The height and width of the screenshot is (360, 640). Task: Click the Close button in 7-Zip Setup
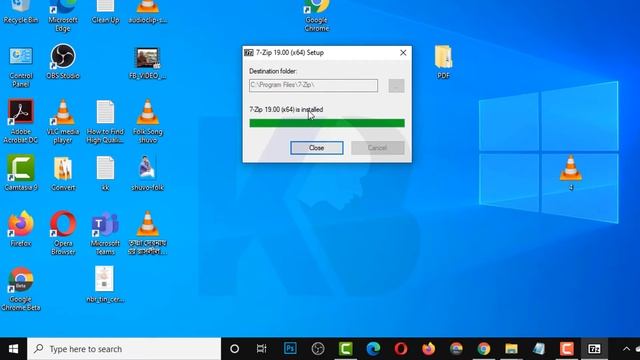(316, 148)
